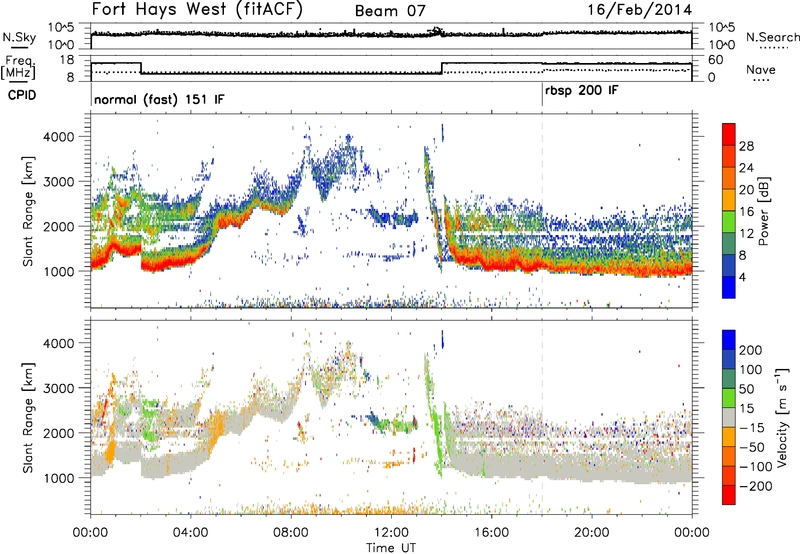Click the "1000" tick of the velocity panel
The image size is (800, 554).
click(x=58, y=478)
